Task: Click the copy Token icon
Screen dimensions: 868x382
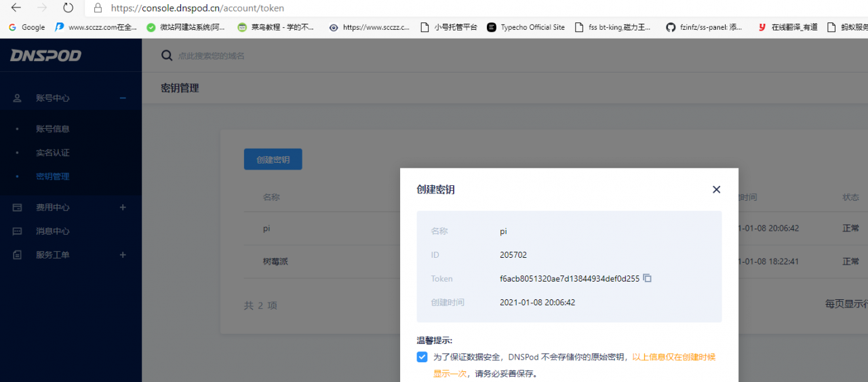Action: click(647, 278)
